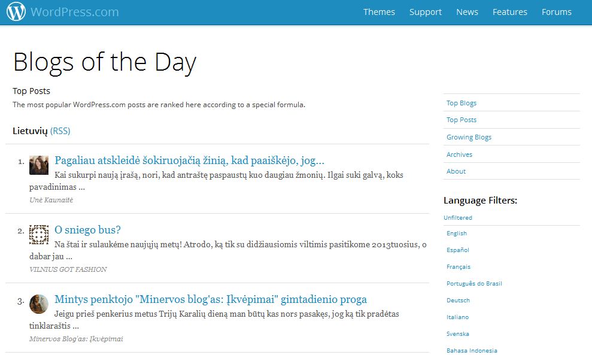The height and width of the screenshot is (364, 592).
Task: Select the Unfiltered language filter
Action: (457, 217)
